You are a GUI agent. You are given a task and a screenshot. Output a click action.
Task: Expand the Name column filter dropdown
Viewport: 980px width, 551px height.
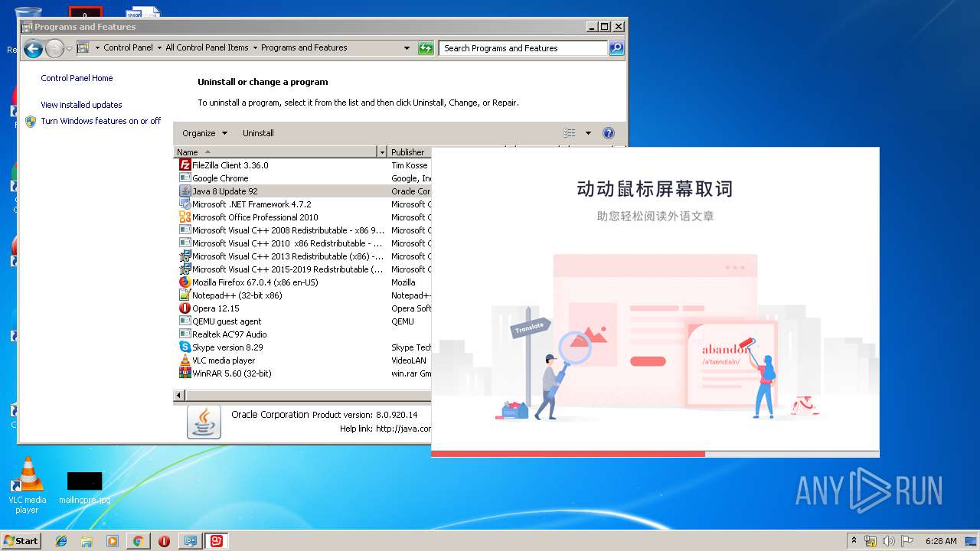382,152
